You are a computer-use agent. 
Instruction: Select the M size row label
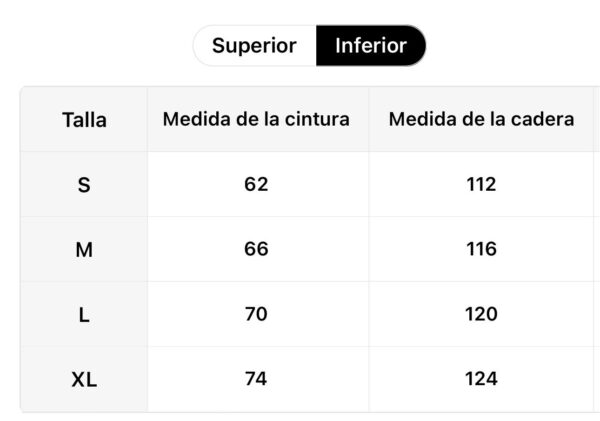tap(84, 250)
